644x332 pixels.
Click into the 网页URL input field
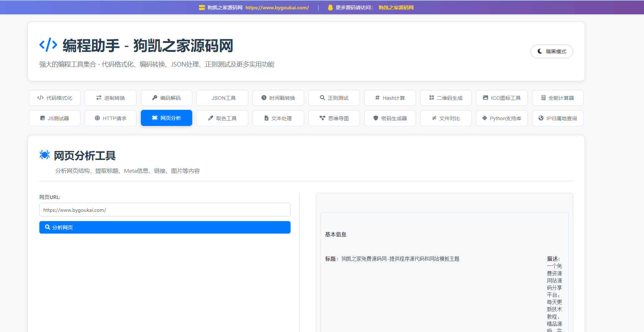[165, 210]
